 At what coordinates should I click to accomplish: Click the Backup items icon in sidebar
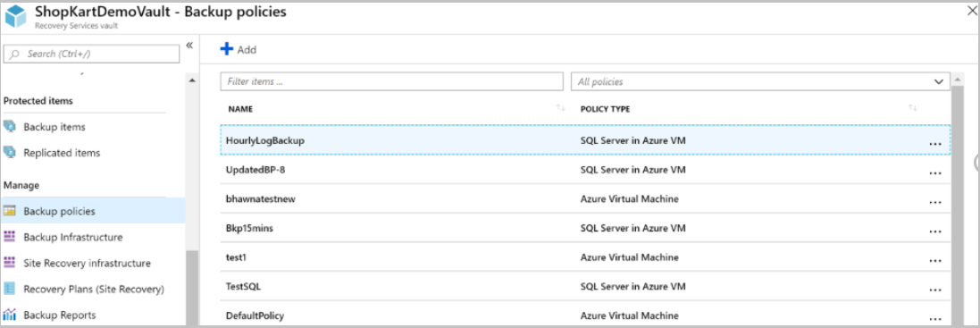[x=9, y=126]
